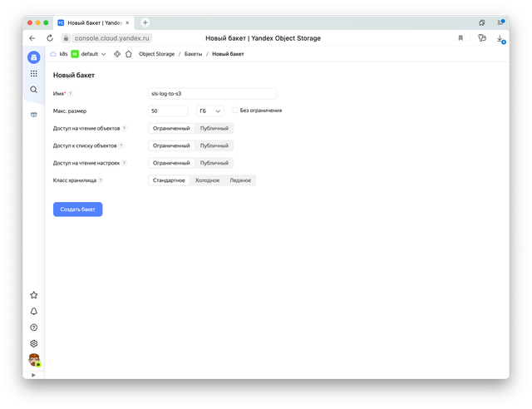Set object read access to Публичный

pos(214,128)
